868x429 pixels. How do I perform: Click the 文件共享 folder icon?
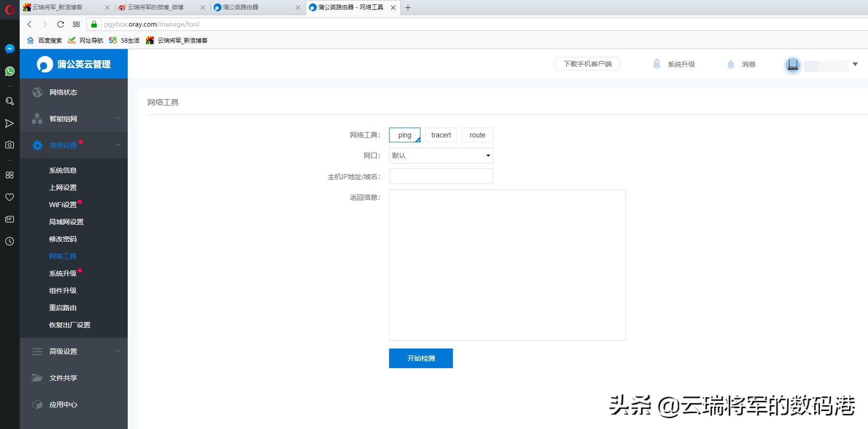click(37, 378)
